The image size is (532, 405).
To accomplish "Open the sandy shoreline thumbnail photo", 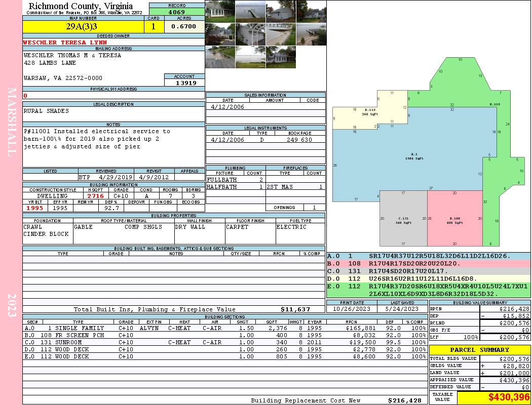I will 281,34.
